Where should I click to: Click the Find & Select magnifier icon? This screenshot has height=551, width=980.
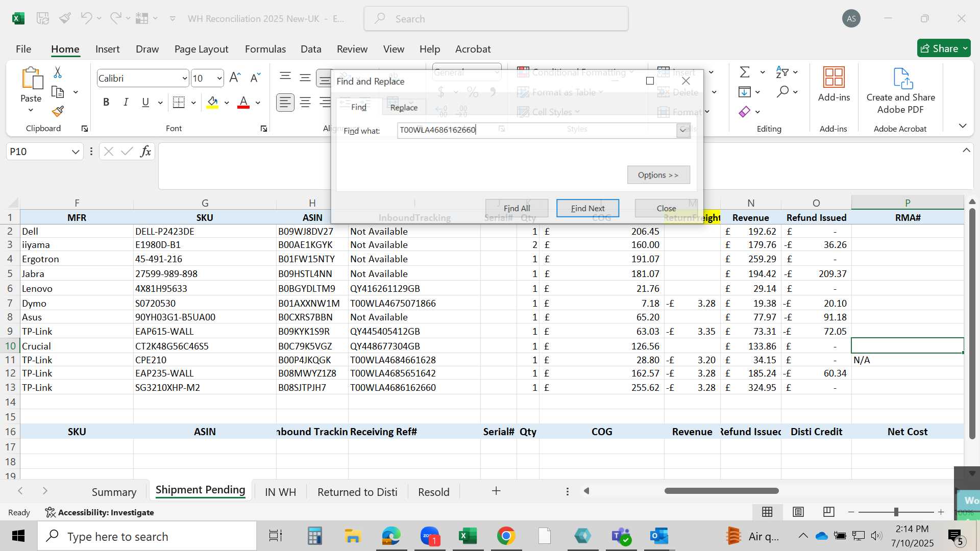pos(782,92)
